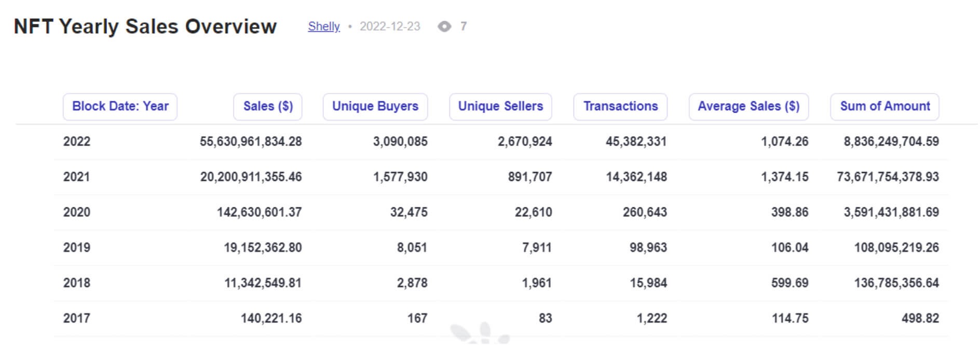980x348 pixels.
Task: Sort by the Average Sales ($) header
Action: pos(748,106)
